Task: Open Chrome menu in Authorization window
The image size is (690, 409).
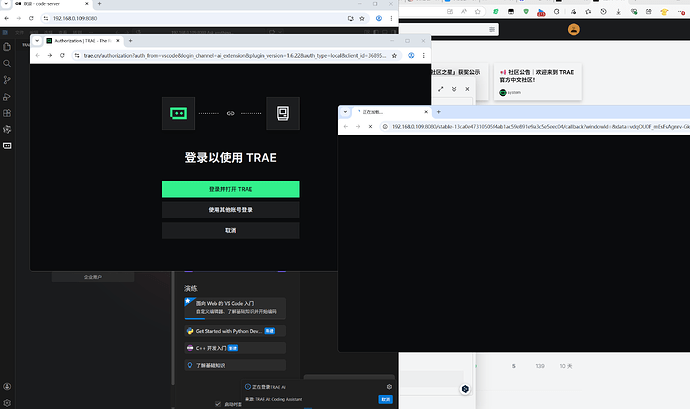Action: (423, 55)
